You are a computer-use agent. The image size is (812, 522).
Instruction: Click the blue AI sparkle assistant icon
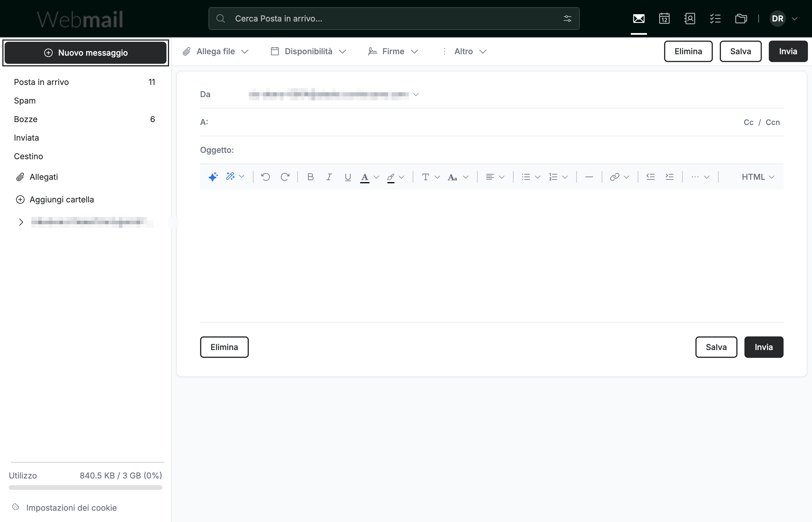point(213,177)
